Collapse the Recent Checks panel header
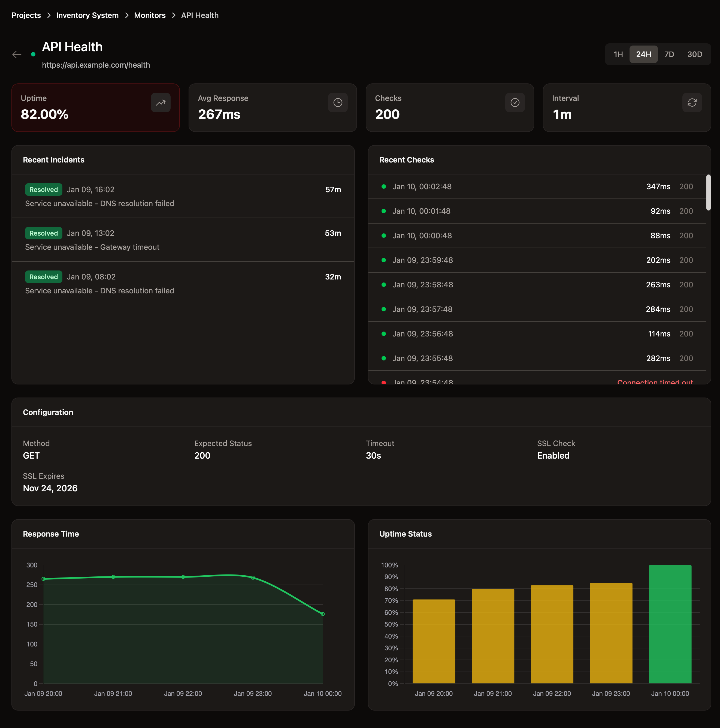720x728 pixels. 406,160
